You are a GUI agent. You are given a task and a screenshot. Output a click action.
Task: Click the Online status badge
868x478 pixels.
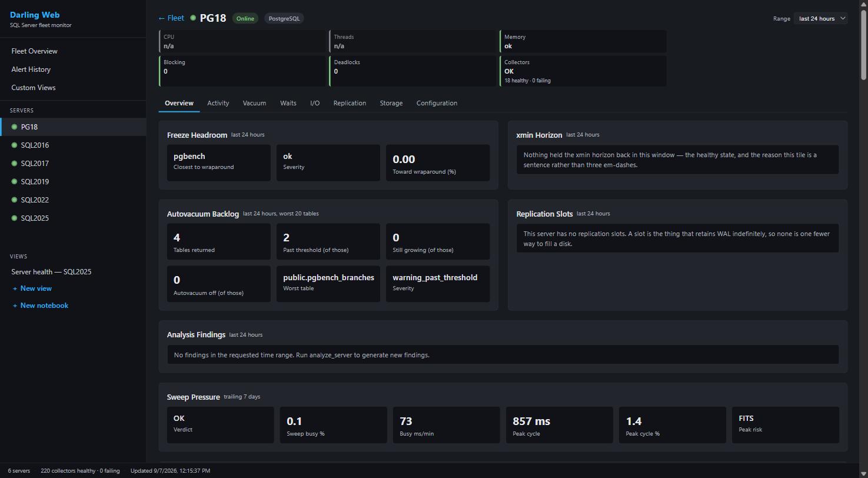point(245,18)
